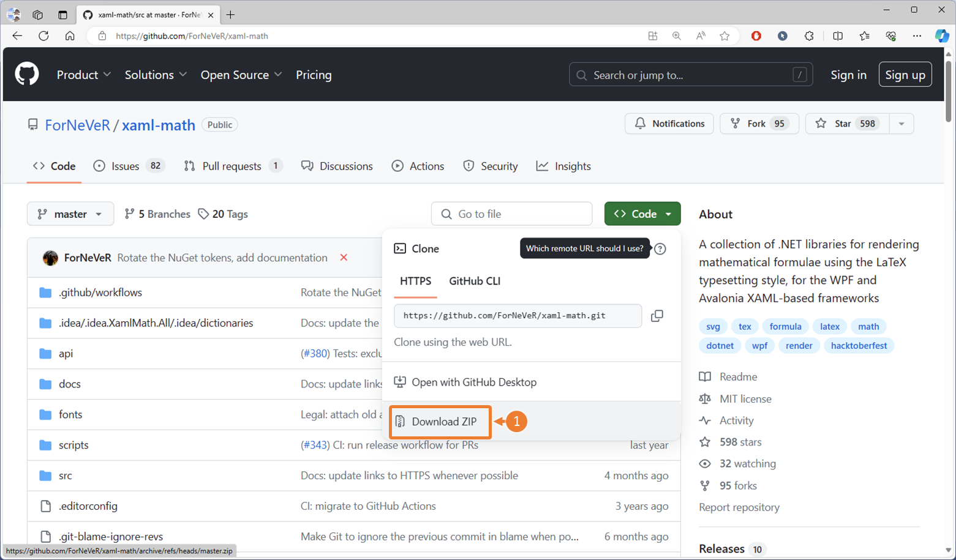Screen dimensions: 956x560
Task: Click the copy clone URL icon
Action: tap(657, 316)
